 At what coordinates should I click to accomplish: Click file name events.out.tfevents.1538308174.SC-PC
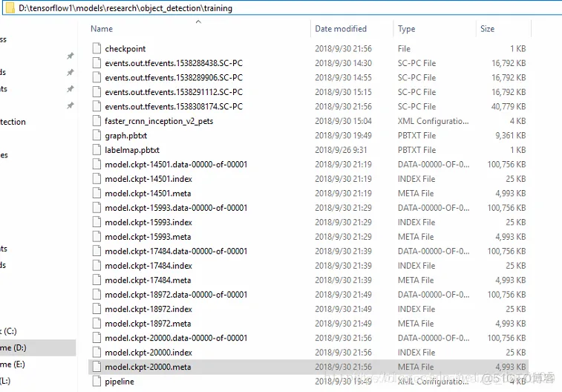tap(174, 106)
